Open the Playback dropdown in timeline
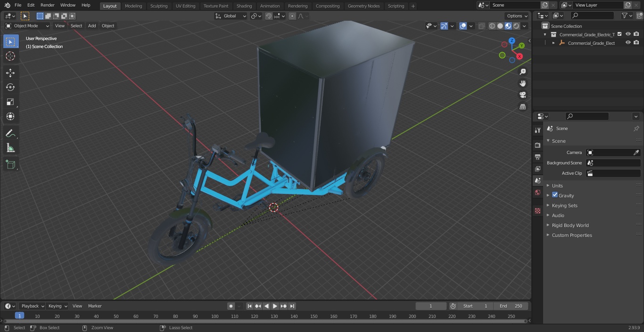The height and width of the screenshot is (332, 644). click(x=32, y=306)
